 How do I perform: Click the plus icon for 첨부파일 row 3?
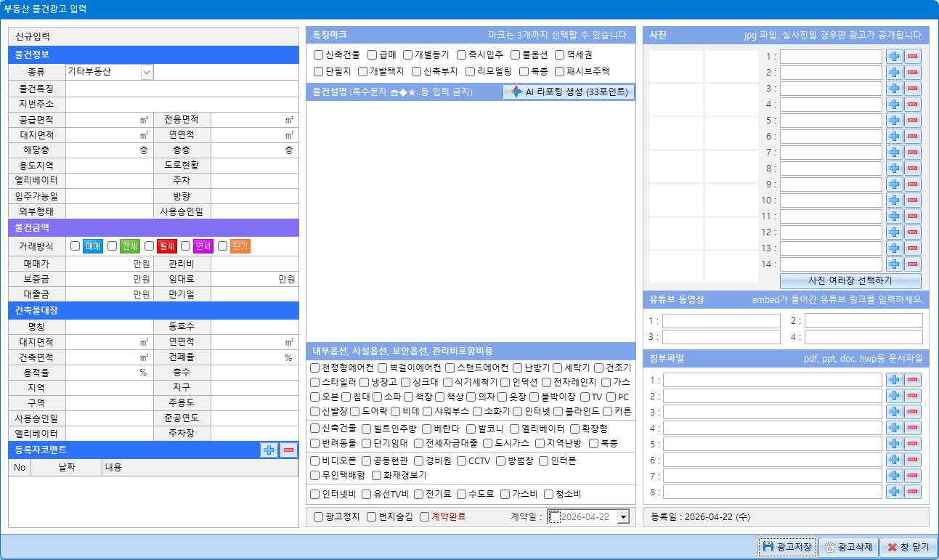[x=895, y=412]
